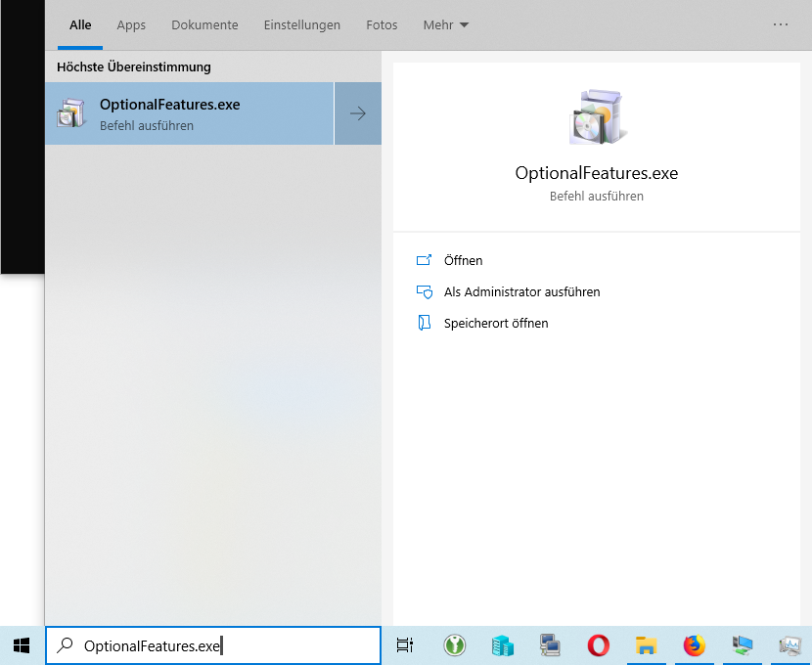The height and width of the screenshot is (665, 812).
Task: Select the Einstellungen search tab
Action: tap(302, 25)
